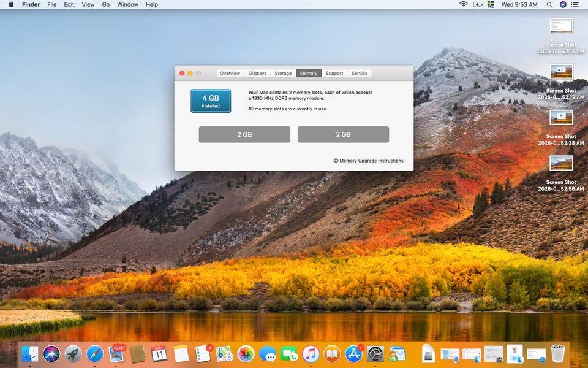
Task: Open Launchpad rocket icon in Dock
Action: [x=73, y=354]
